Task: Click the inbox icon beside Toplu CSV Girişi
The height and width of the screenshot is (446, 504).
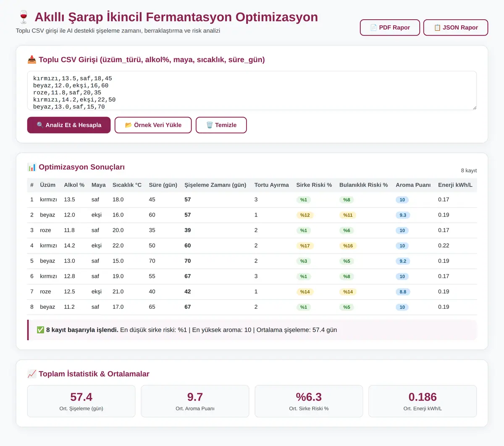Action: 32,60
